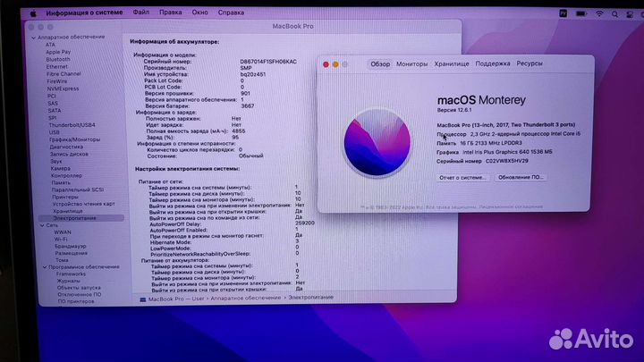Select PCI in the sidebar
The height and width of the screenshot is (362, 644).
click(51, 96)
